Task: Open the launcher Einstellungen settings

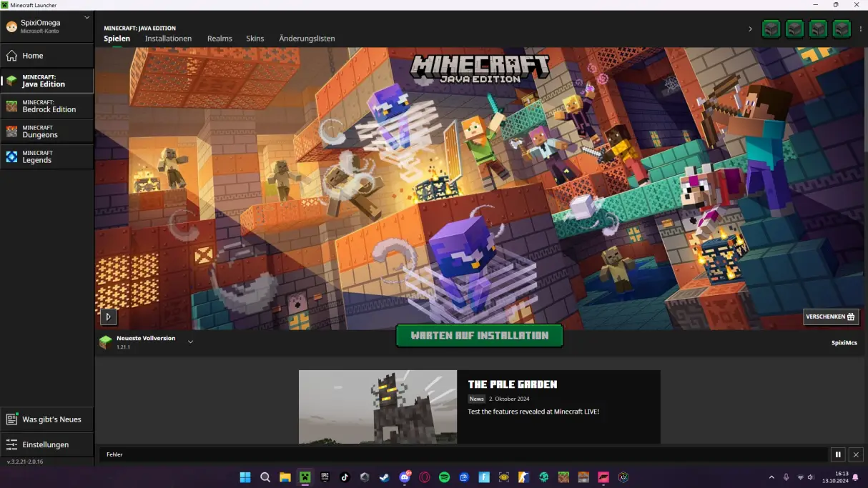Action: coord(46,444)
